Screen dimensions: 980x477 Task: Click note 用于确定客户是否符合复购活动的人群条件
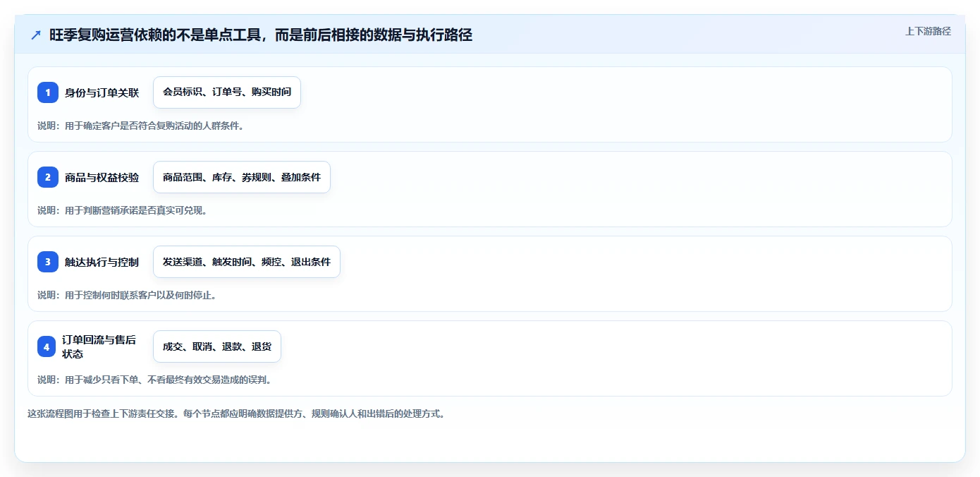pyautogui.click(x=140, y=126)
